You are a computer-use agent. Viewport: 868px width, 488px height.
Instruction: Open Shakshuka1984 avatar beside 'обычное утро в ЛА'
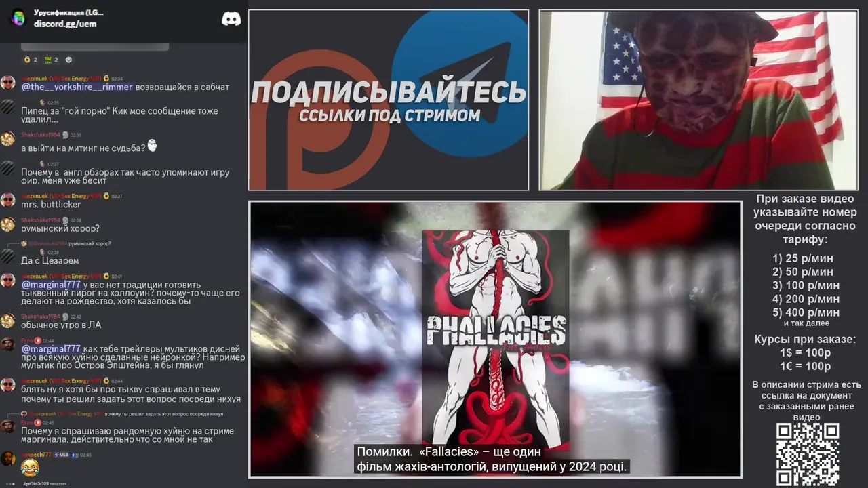(8, 321)
